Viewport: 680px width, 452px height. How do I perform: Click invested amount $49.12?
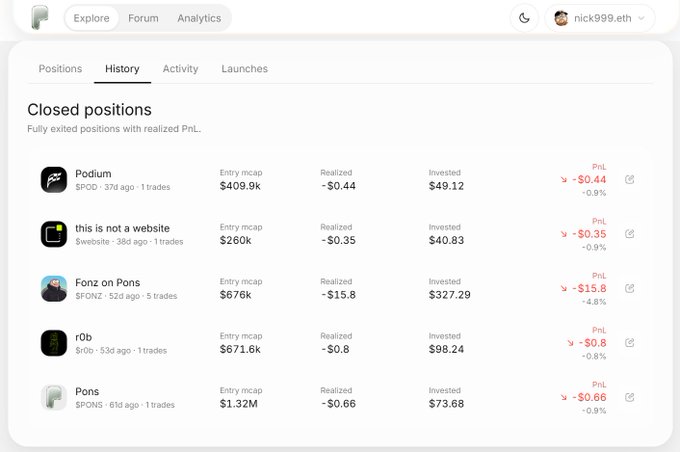pyautogui.click(x=446, y=186)
